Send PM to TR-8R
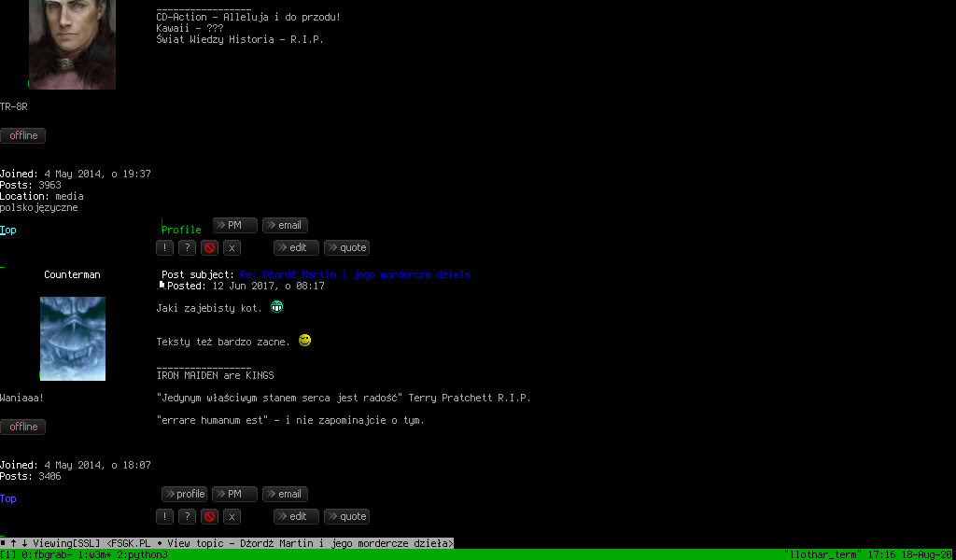The width and height of the screenshot is (956, 560). (x=234, y=226)
